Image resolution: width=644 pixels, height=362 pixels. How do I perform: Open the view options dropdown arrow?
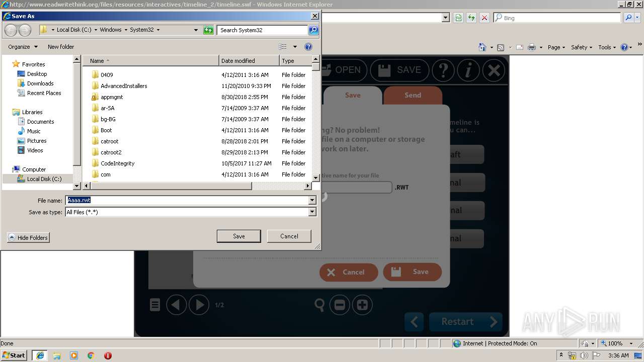tap(295, 47)
